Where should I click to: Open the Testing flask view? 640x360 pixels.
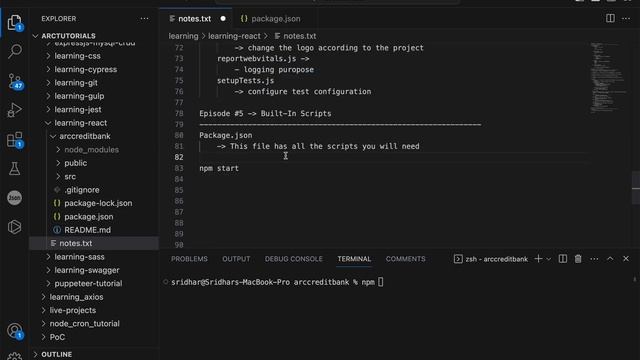point(15,169)
